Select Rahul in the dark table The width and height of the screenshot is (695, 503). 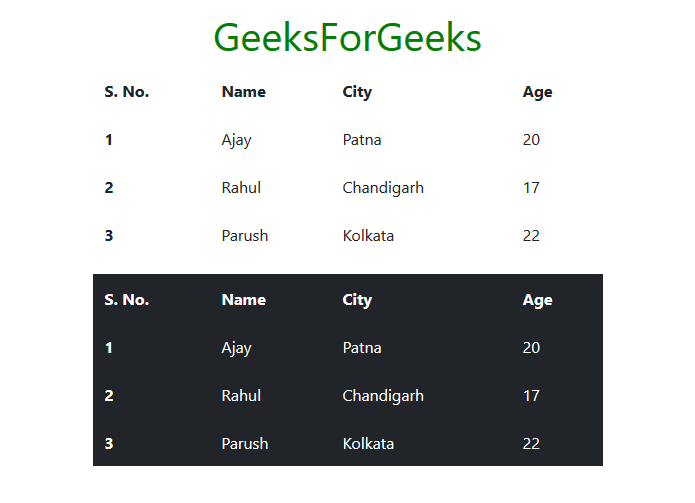(241, 396)
